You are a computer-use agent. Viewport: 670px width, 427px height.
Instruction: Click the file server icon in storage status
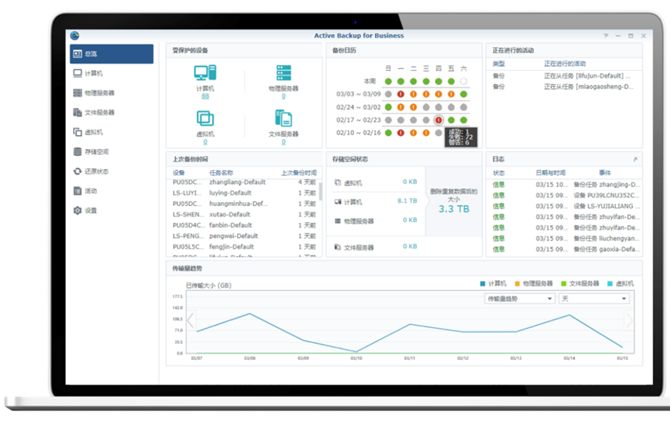338,247
